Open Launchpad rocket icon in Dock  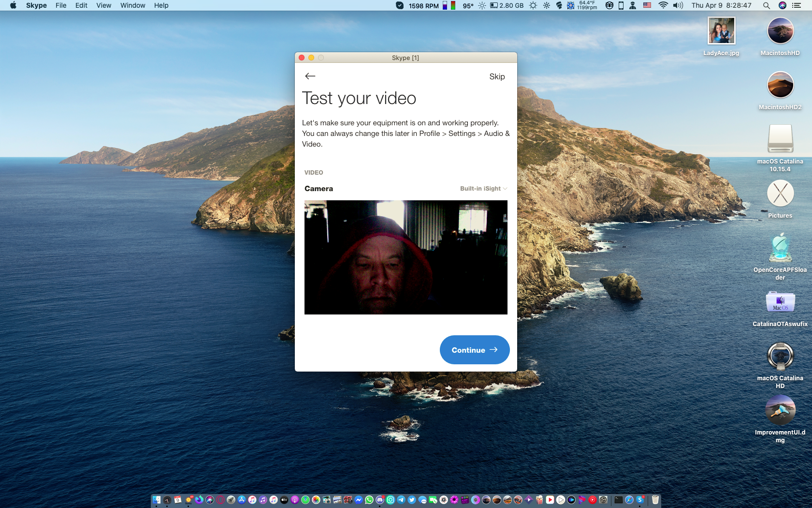point(231,500)
